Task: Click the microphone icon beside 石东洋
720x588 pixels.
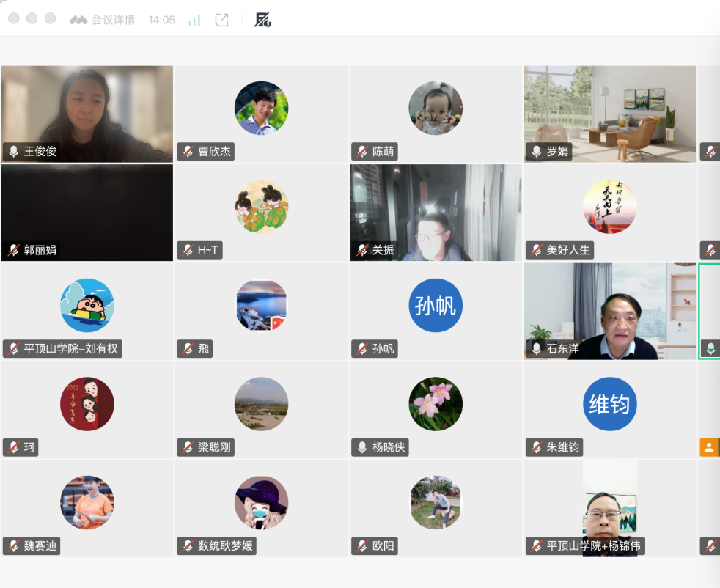Action: pos(536,349)
